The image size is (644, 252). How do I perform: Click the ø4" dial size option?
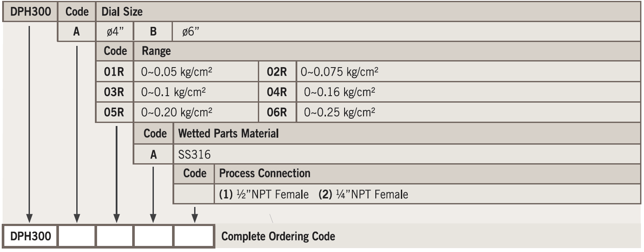tap(114, 32)
